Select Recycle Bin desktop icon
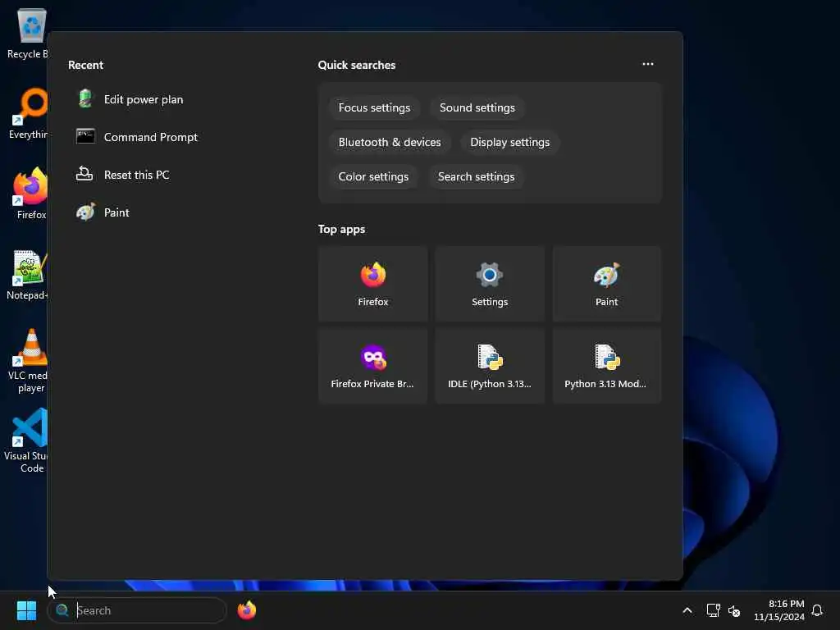Screen dimensions: 840x630 click(28, 34)
